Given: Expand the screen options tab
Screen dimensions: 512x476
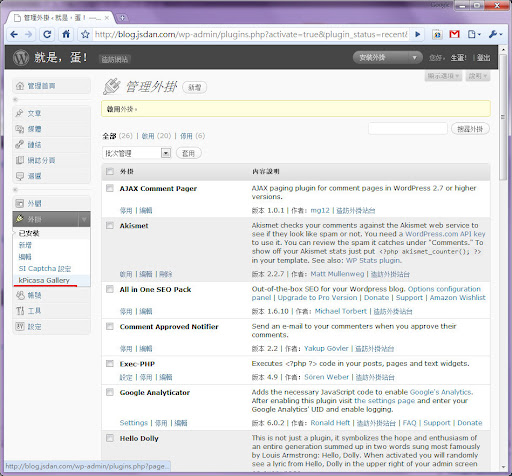Looking at the screenshot, I should (x=443, y=76).
